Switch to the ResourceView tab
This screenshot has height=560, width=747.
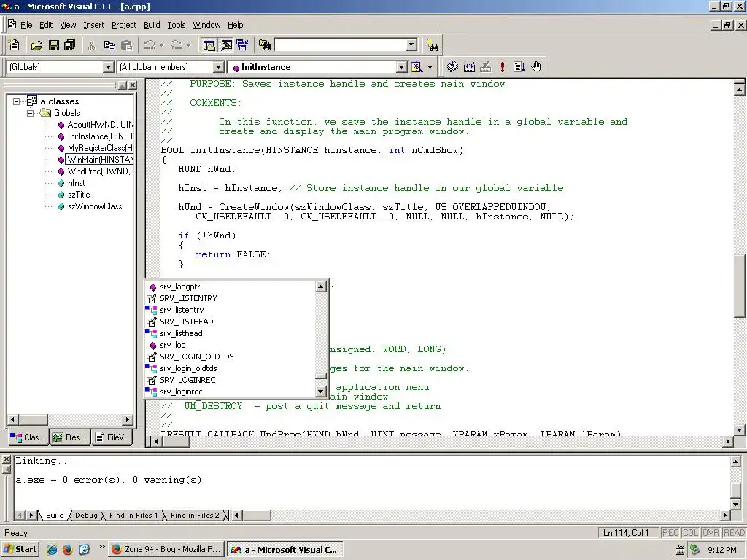pos(69,437)
